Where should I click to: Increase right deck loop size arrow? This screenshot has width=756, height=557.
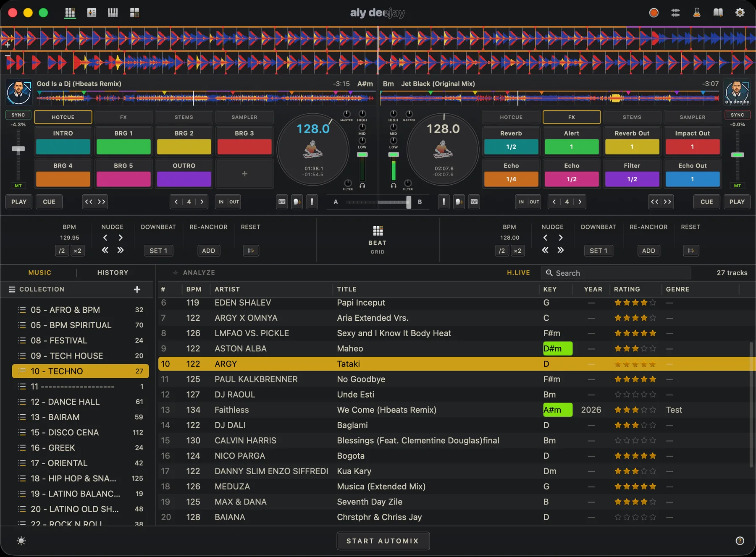click(x=580, y=202)
